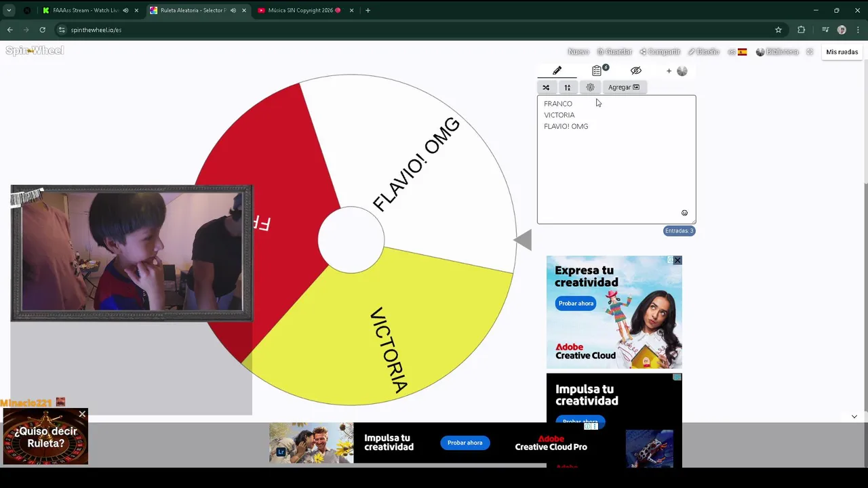868x488 pixels.
Task: Open the Diseño design menu
Action: pyautogui.click(x=703, y=52)
